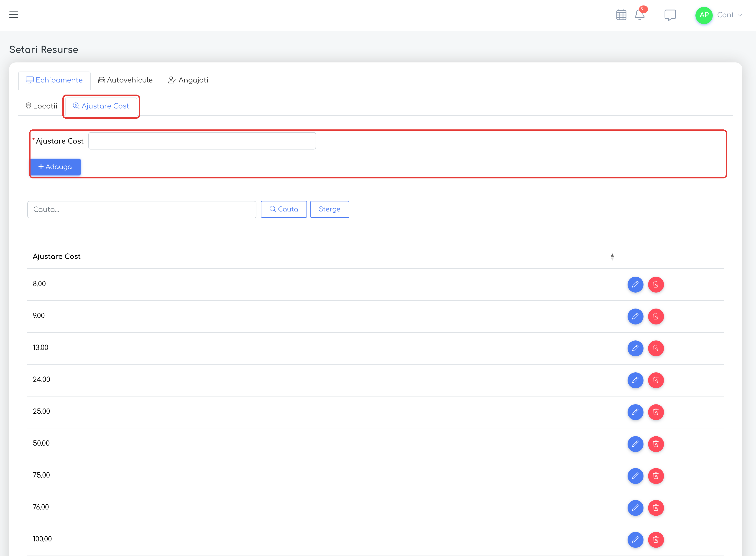Open the calendar icon in header

[621, 15]
